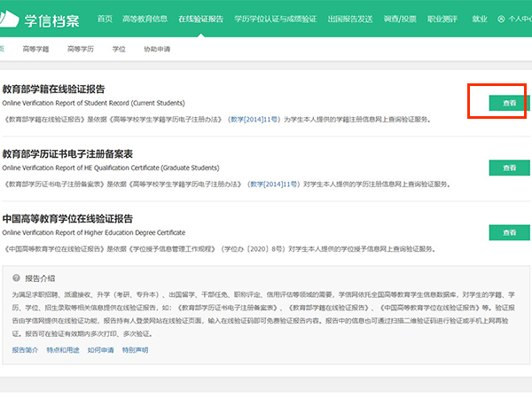Open the 报告简介 link

click(25, 350)
